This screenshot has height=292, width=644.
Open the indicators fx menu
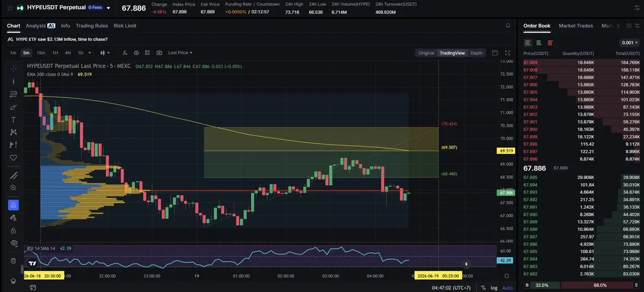point(125,53)
